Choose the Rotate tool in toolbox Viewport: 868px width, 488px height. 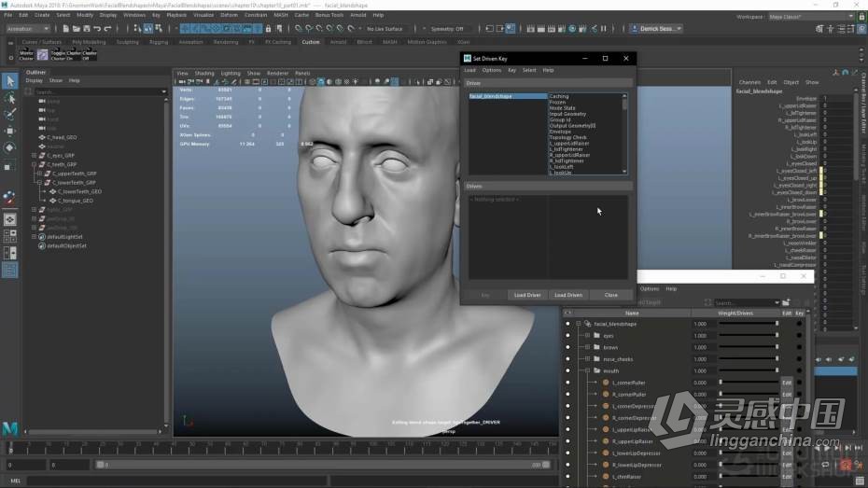(10, 147)
